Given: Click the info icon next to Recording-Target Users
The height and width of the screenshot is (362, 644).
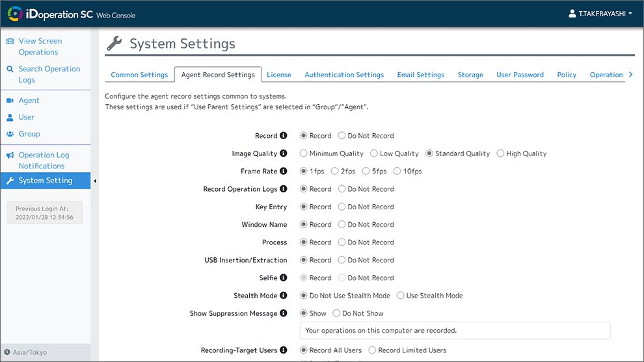Looking at the screenshot, I should tap(284, 350).
